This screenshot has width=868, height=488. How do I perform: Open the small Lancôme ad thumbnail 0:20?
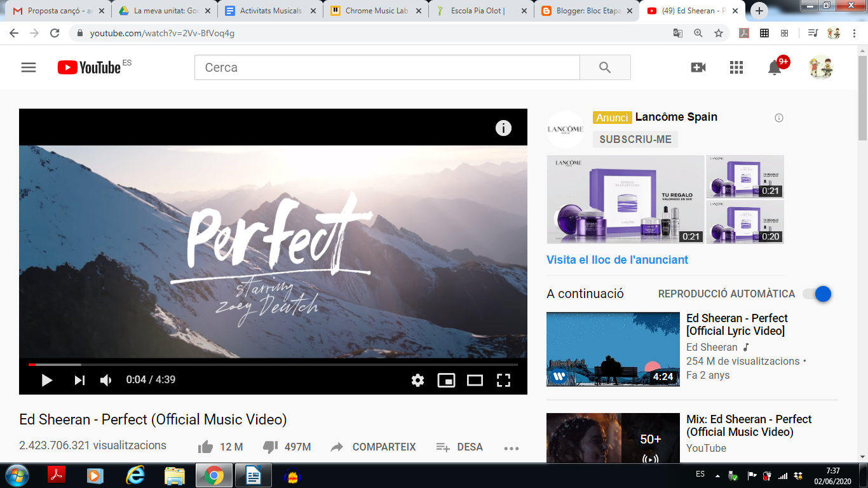(x=745, y=222)
